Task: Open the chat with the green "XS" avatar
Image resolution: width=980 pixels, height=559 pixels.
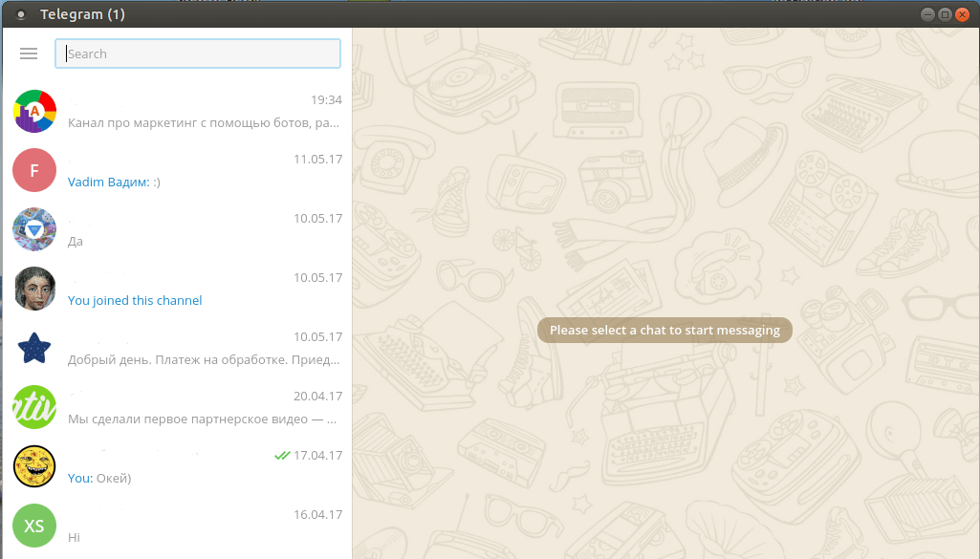Action: coord(34,526)
